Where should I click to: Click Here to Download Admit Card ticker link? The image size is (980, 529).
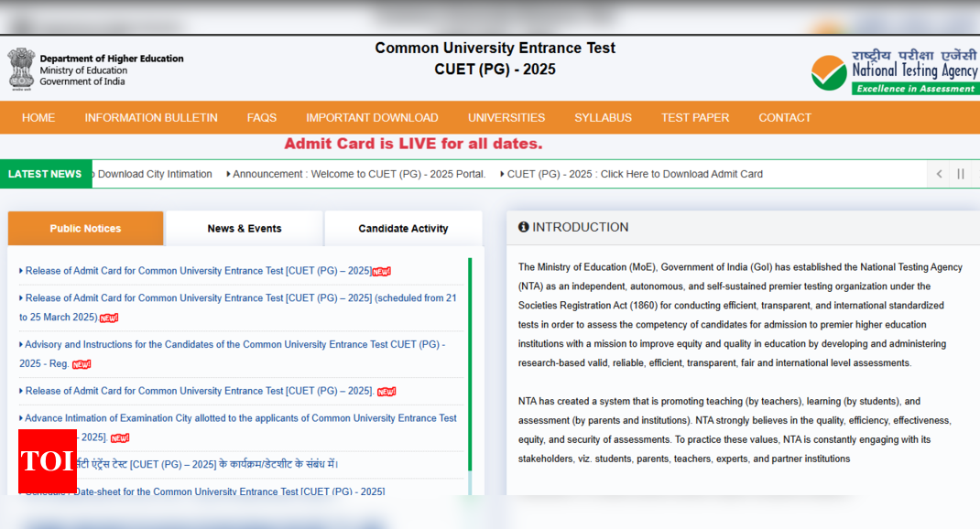click(631, 174)
